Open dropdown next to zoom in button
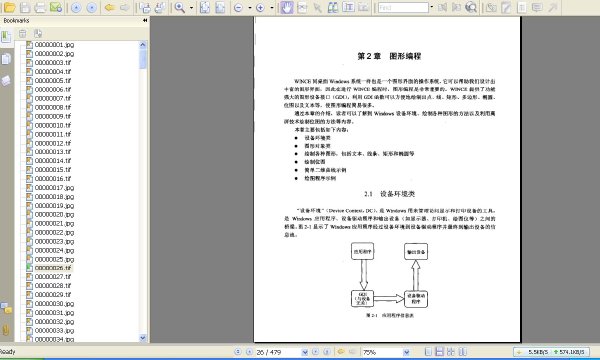Screen dimensions: 600x360 [272, 8]
